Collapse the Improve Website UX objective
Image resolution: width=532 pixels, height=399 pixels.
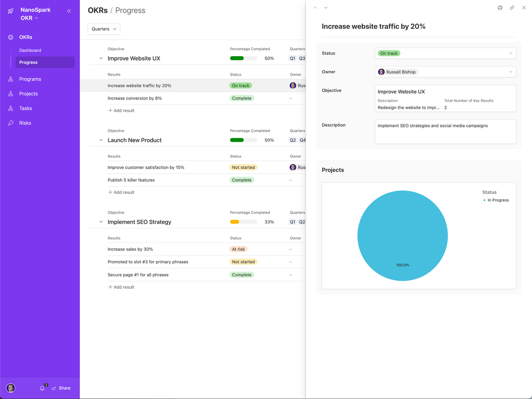[x=100, y=58]
